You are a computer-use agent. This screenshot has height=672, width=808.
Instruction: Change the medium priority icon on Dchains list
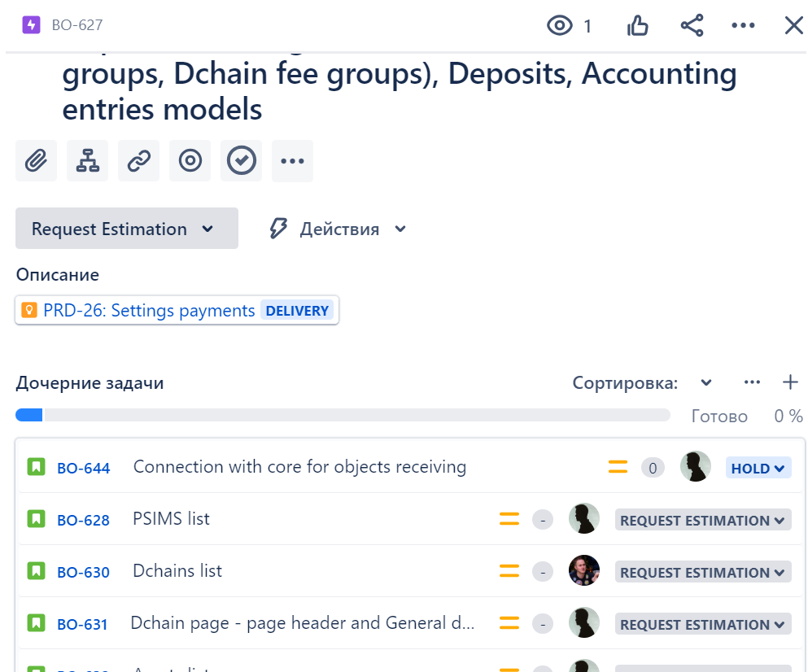coord(509,571)
